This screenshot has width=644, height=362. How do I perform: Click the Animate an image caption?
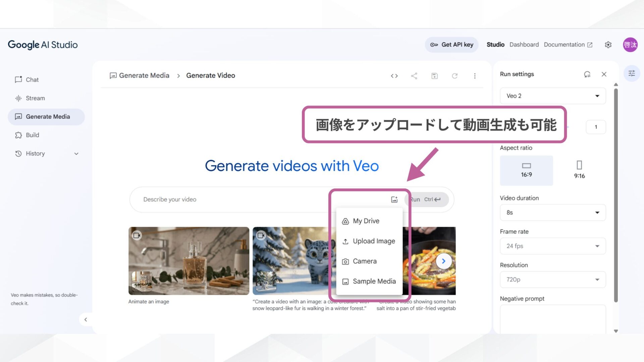pyautogui.click(x=149, y=302)
